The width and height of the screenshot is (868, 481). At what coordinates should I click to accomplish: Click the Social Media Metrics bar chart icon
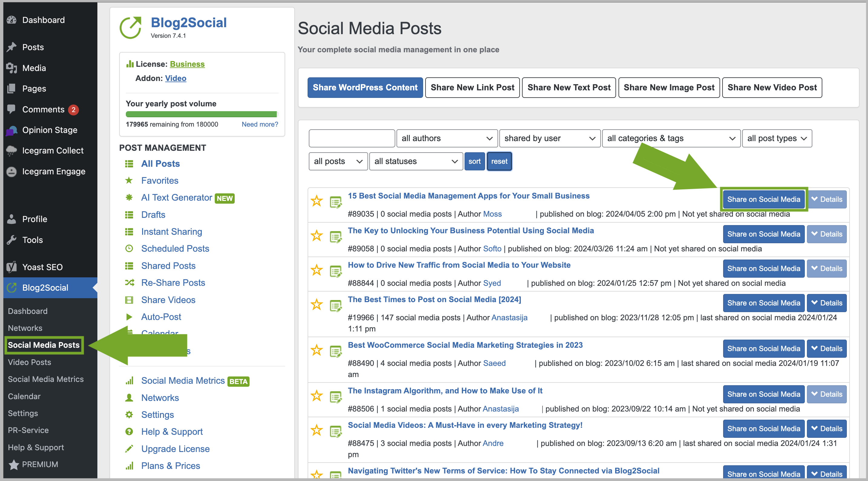click(x=129, y=380)
